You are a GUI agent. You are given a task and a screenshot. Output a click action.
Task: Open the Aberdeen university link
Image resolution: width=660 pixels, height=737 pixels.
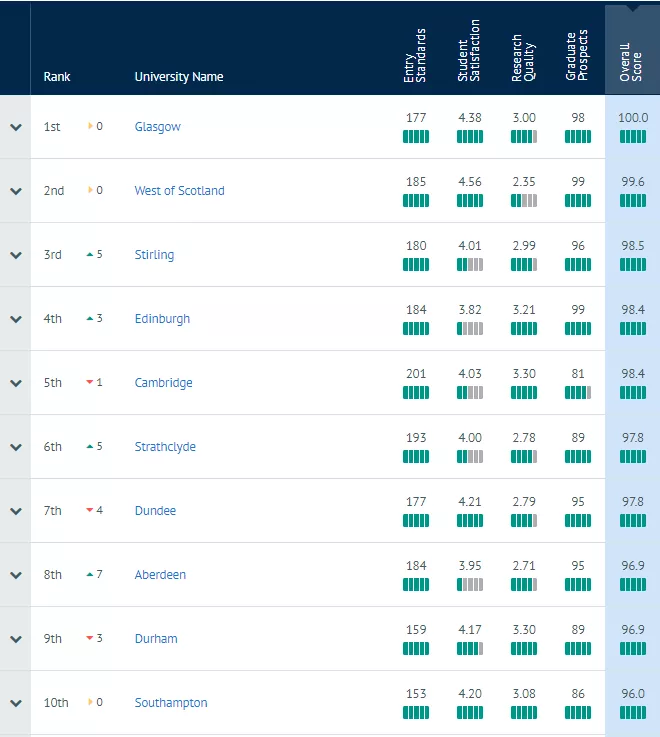[x=160, y=574]
